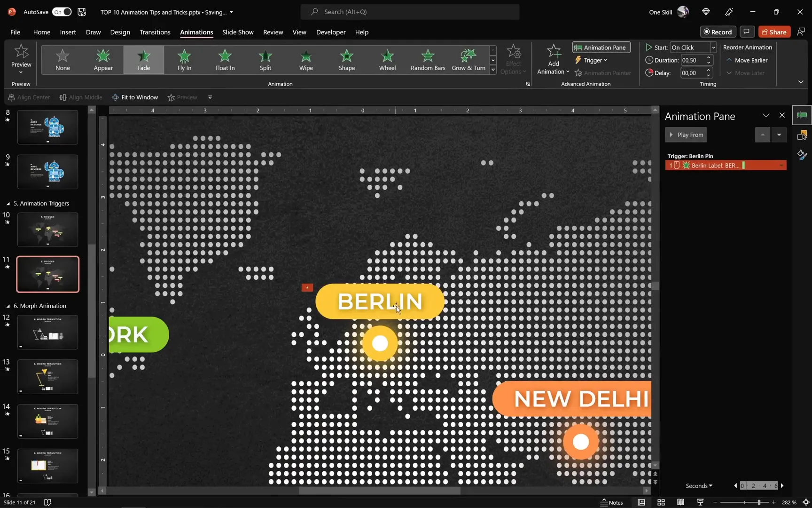The image size is (812, 508).
Task: Open the Insert tab
Action: (x=68, y=32)
